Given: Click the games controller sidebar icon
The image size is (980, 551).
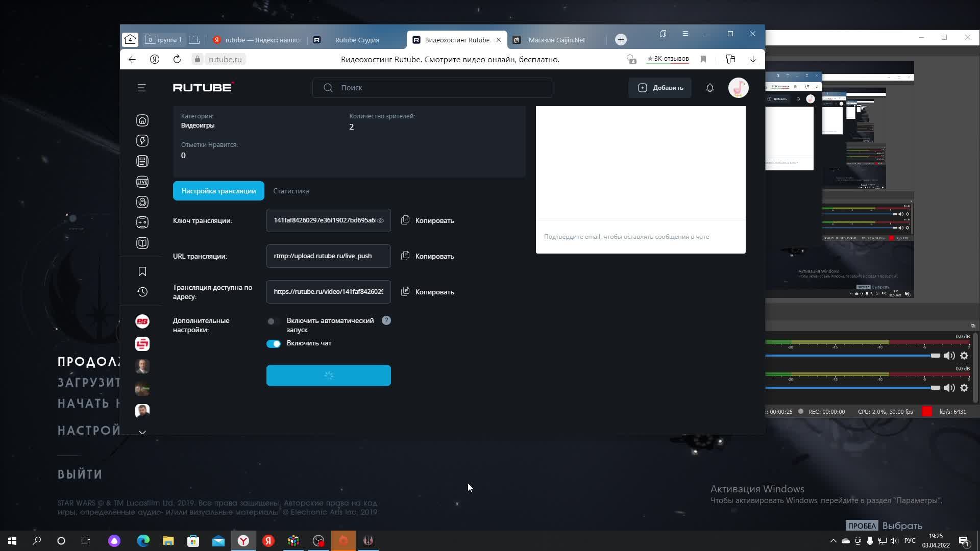Looking at the screenshot, I should 142,222.
